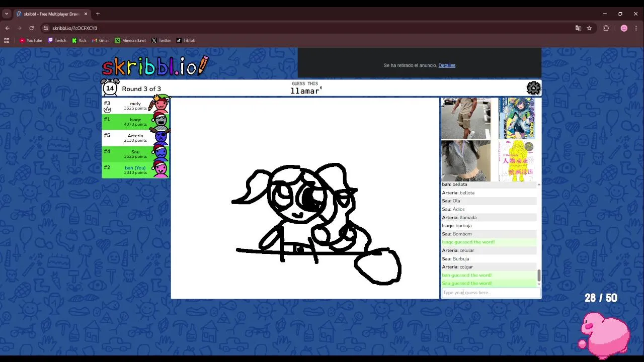Open the TikTok bookmark
Viewport: 644px width, 362px height.
(x=186, y=41)
